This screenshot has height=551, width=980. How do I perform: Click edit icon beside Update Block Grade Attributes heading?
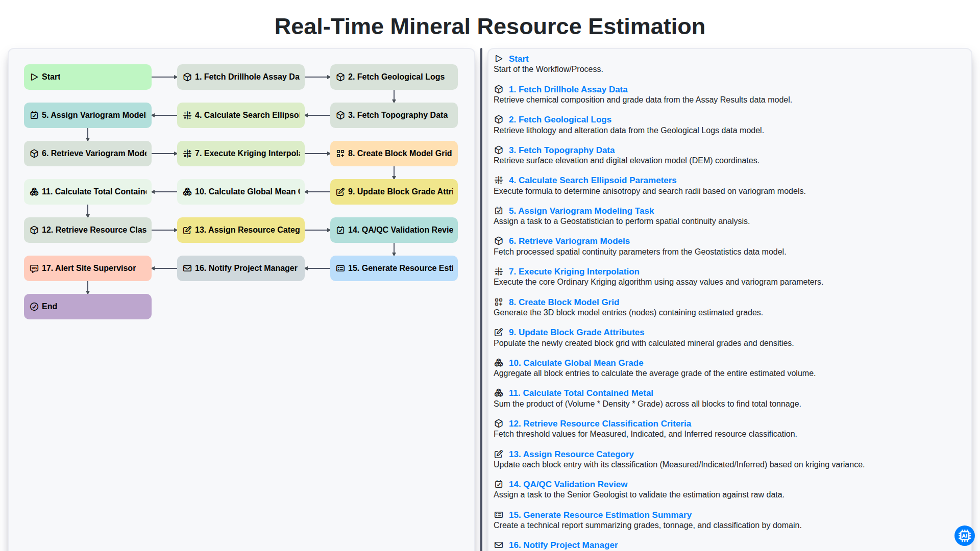click(499, 332)
